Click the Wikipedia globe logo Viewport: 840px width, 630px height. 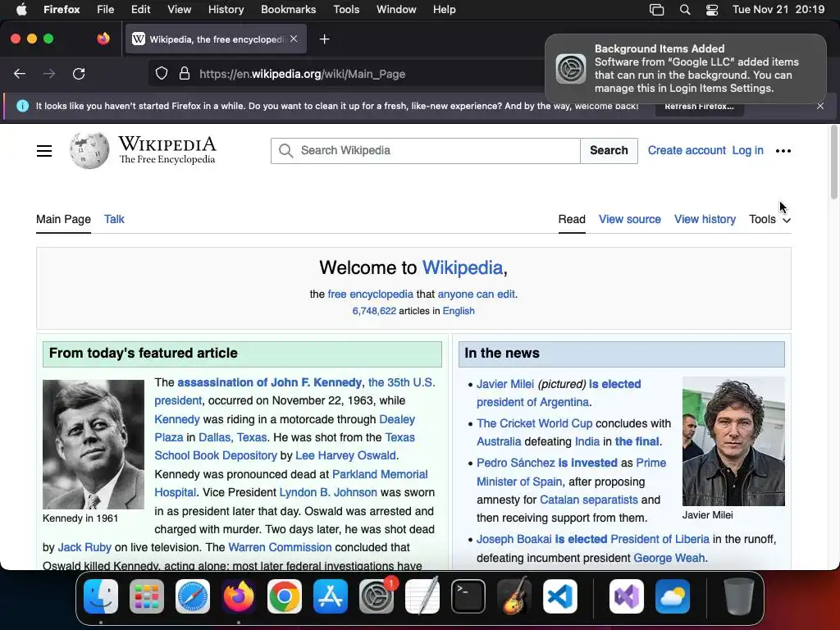point(89,151)
